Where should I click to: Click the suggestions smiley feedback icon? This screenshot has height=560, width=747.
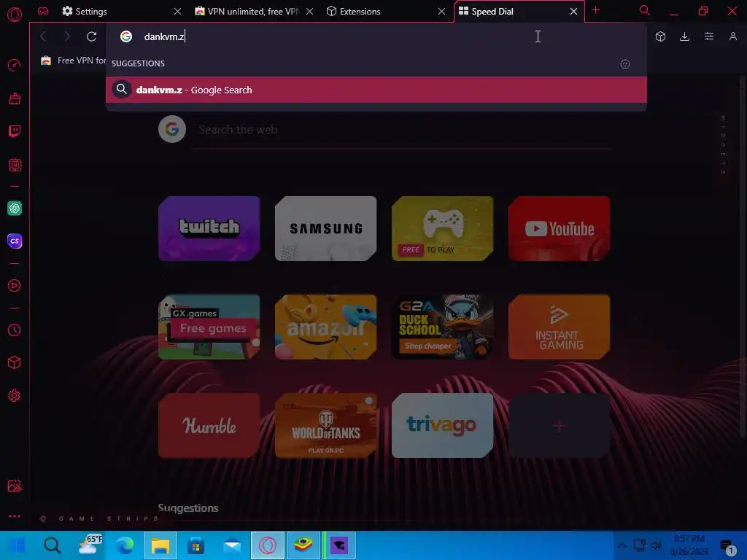pyautogui.click(x=625, y=64)
